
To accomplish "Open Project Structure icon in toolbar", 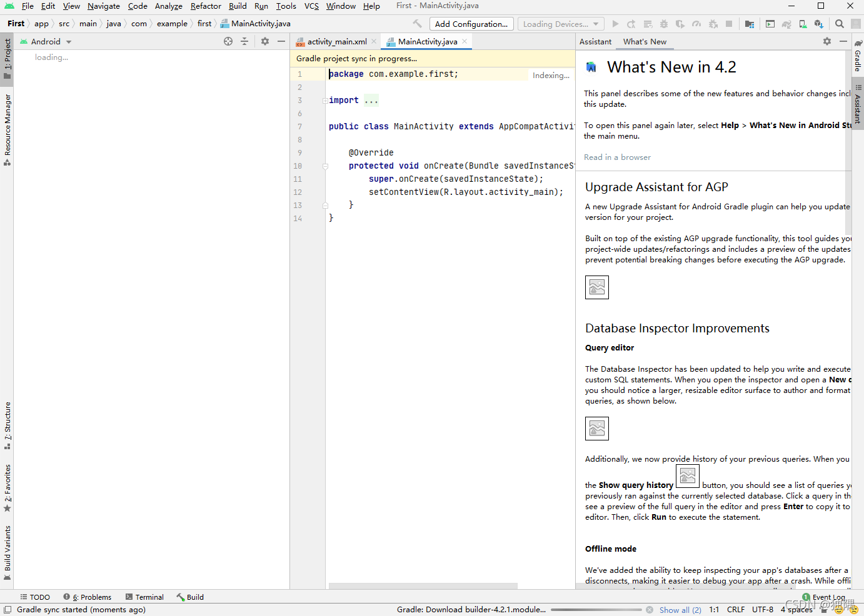I will click(x=750, y=24).
